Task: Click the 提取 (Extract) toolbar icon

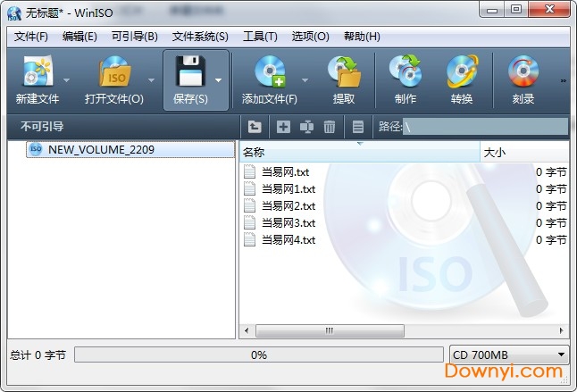Action: [343, 71]
